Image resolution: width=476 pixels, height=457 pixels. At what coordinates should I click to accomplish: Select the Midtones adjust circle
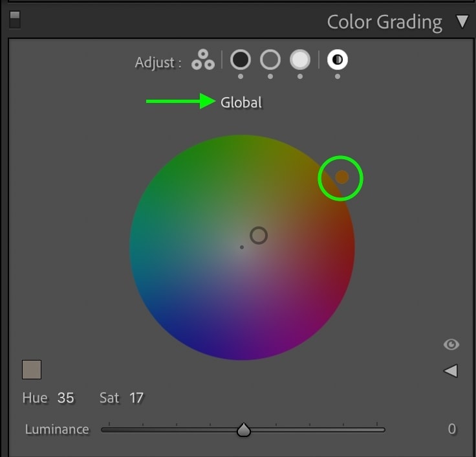coord(270,60)
